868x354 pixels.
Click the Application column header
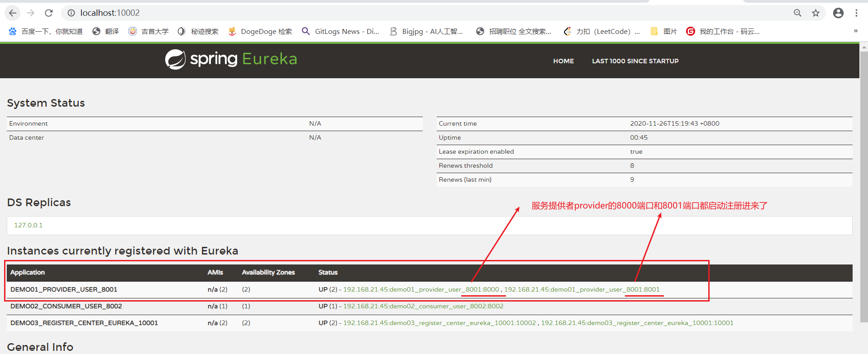(28, 272)
